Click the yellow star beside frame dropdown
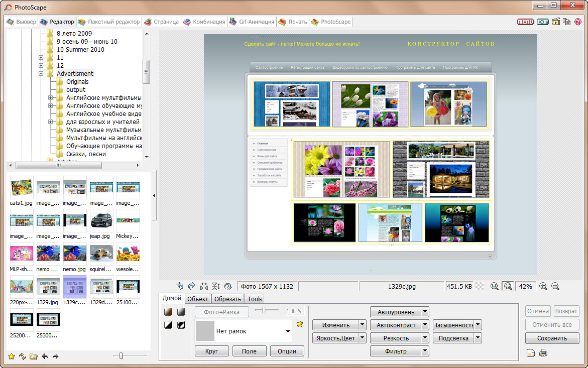Viewport: 588px width, 368px height. click(x=300, y=324)
